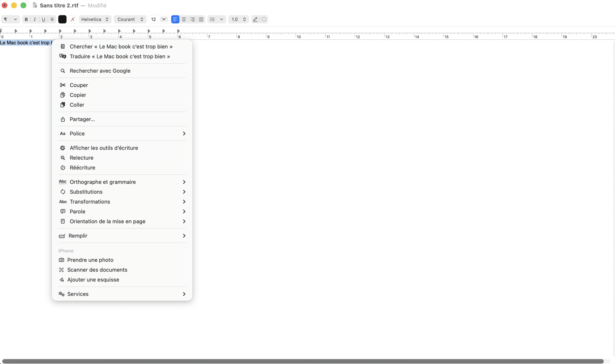Open the text color swatch

pos(62,19)
